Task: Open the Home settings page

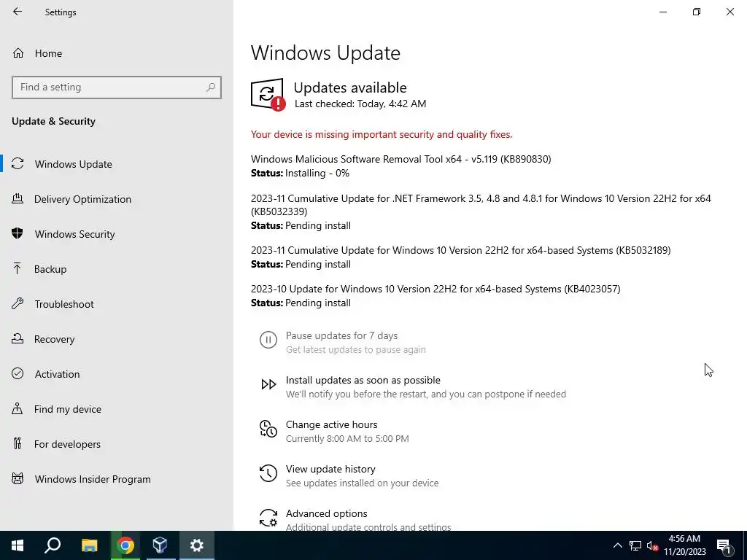Action: click(117, 53)
